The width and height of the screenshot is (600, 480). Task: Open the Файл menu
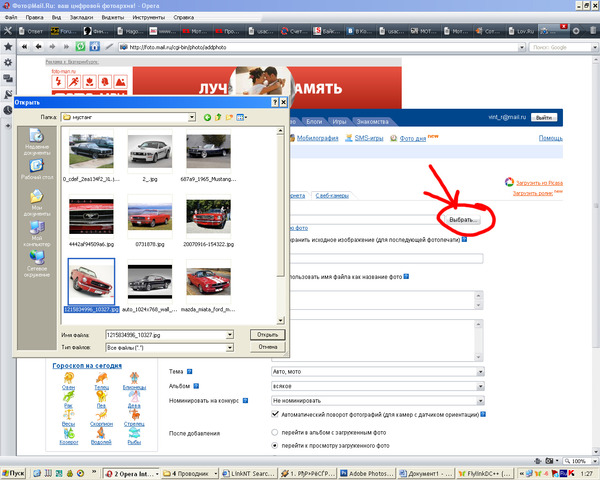click(x=11, y=17)
